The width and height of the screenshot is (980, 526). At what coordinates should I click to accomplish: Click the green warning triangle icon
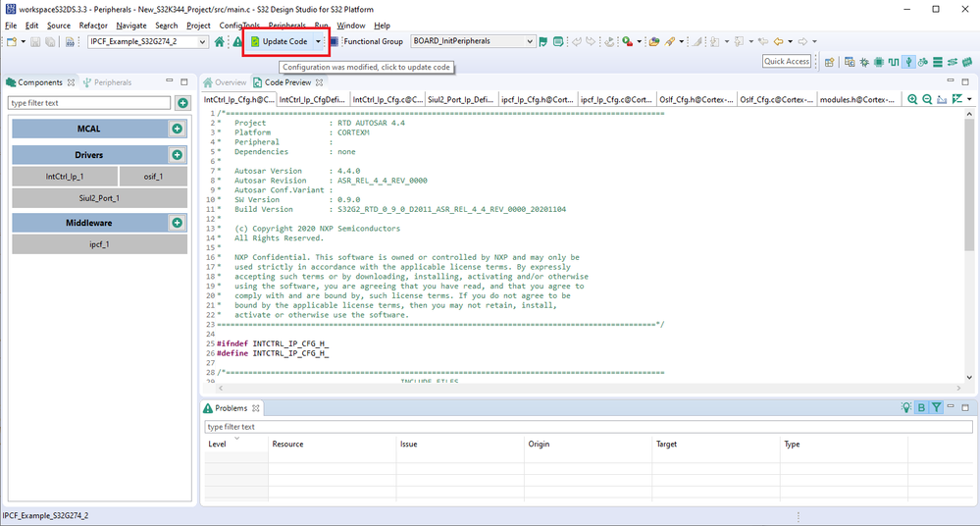(x=236, y=41)
